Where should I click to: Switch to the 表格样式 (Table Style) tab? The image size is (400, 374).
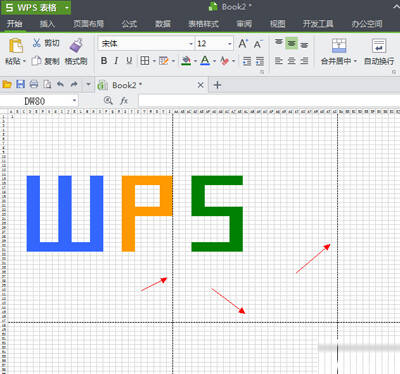coord(203,24)
